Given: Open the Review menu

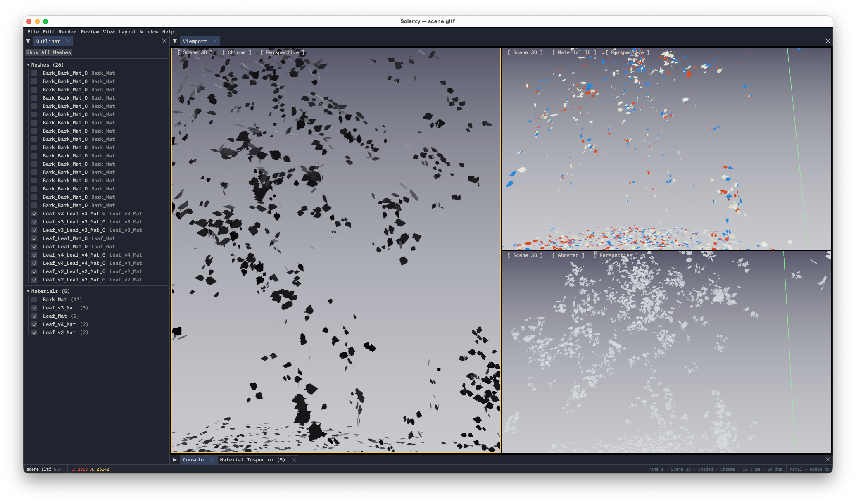Looking at the screenshot, I should point(90,32).
